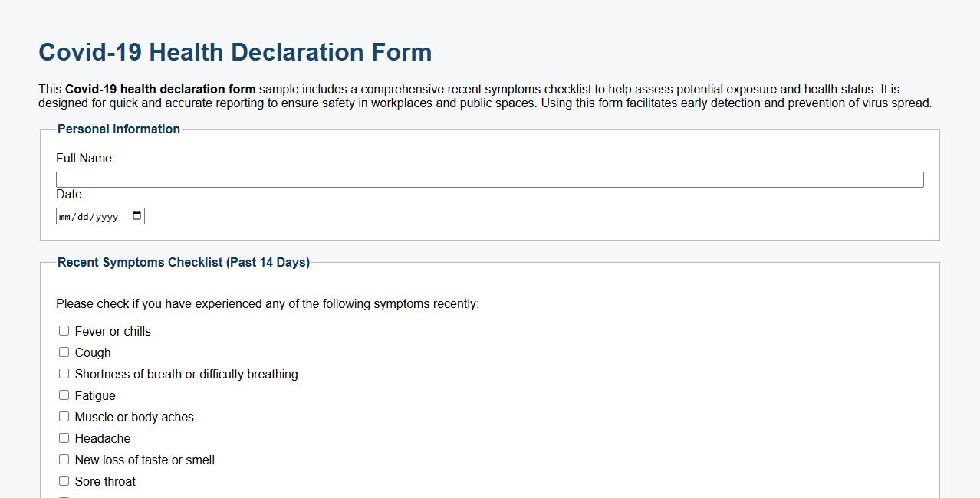
Task: Click the Covid-19 Health Declaration Form heading
Action: pyautogui.click(x=235, y=52)
